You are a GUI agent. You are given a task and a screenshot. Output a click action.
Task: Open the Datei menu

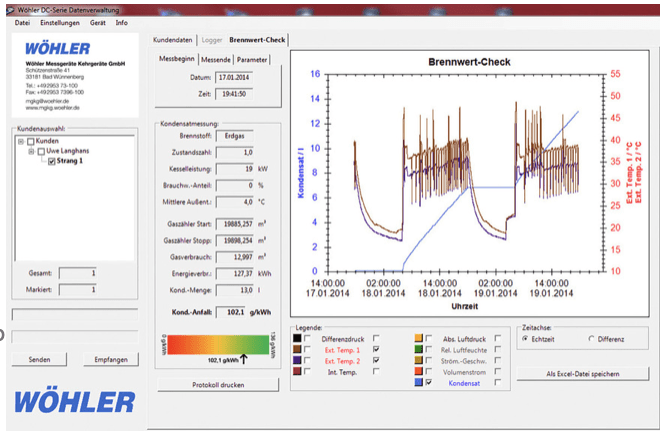(x=22, y=22)
